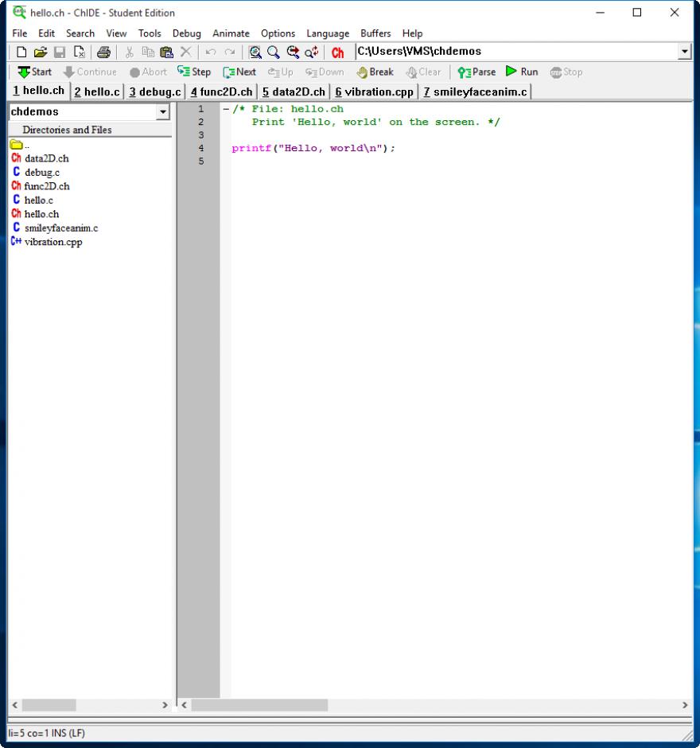Viewport: 700px width, 748px height.
Task: Switch to the data2D.ch tab
Action: pyautogui.click(x=294, y=92)
